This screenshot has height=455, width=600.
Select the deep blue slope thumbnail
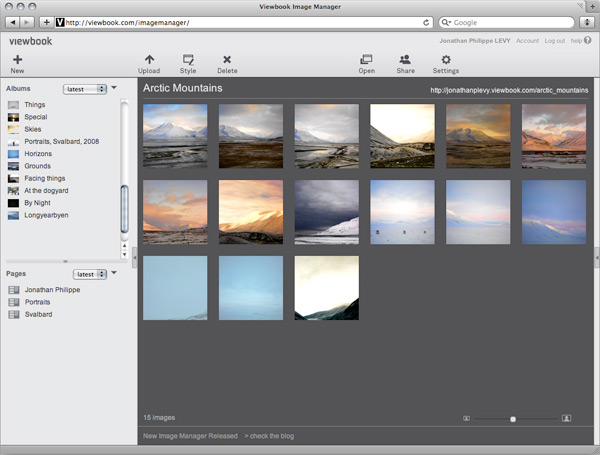[554, 212]
